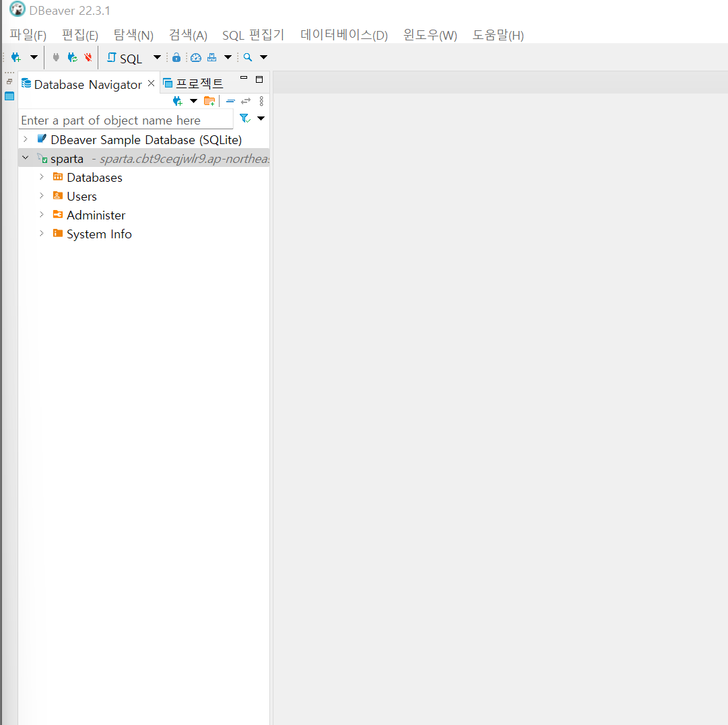Open the database dashboard gauge icon
The height and width of the screenshot is (725, 728).
196,57
